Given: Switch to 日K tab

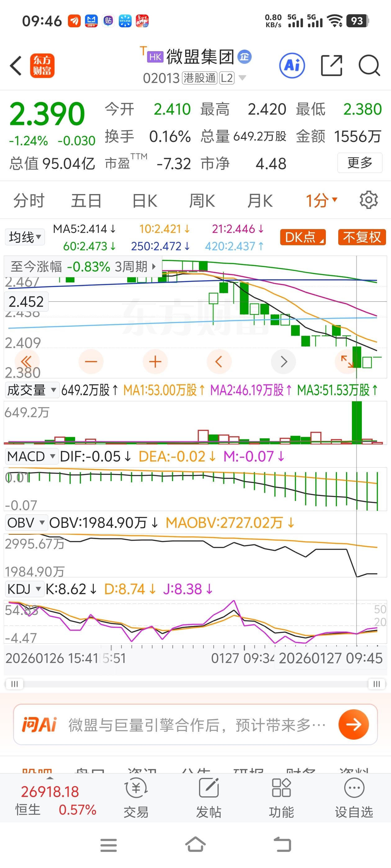Looking at the screenshot, I should coord(144,201).
